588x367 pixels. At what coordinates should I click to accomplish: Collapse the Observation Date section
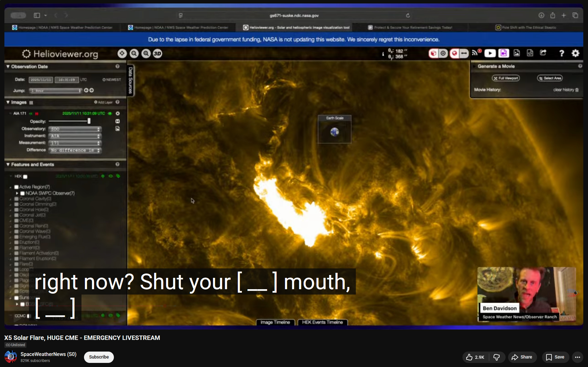[8, 66]
